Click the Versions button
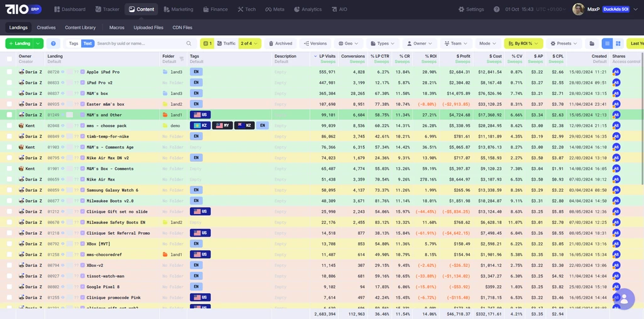 click(x=316, y=43)
